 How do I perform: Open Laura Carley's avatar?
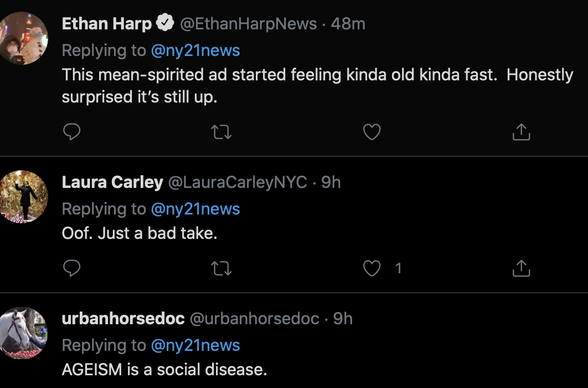tap(23, 197)
